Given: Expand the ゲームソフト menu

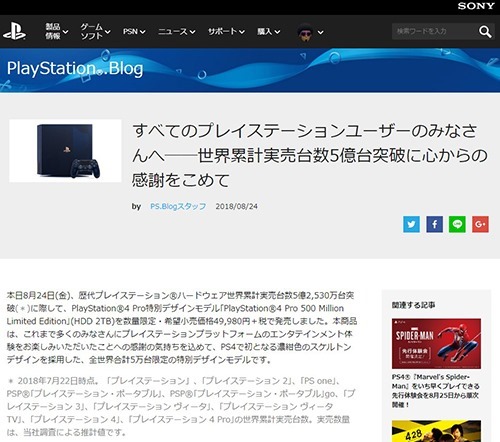Looking at the screenshot, I should (95, 31).
